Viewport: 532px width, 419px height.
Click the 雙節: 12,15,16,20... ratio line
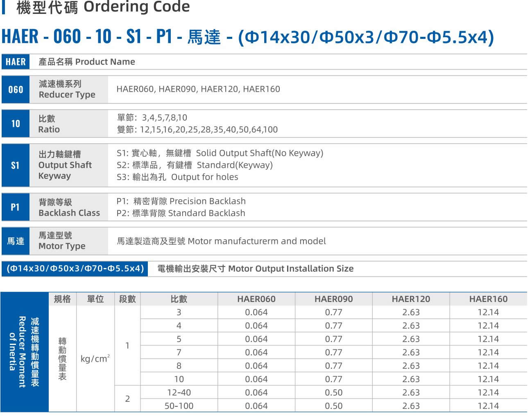click(197, 130)
